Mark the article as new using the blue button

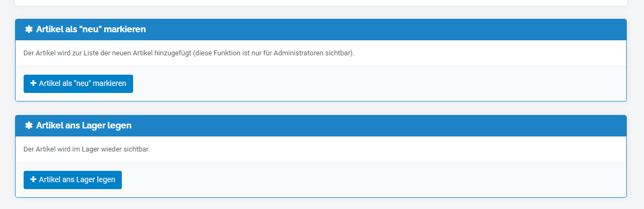[x=78, y=84]
